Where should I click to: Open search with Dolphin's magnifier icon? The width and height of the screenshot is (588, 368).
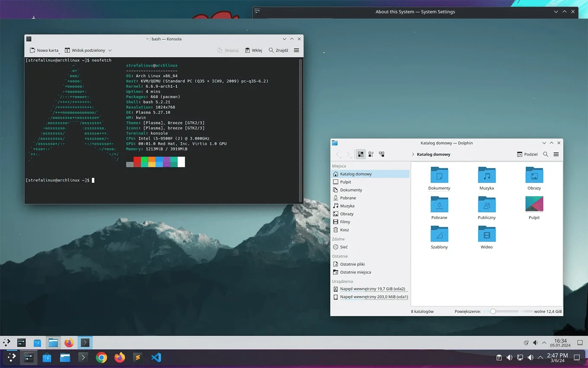(x=546, y=154)
